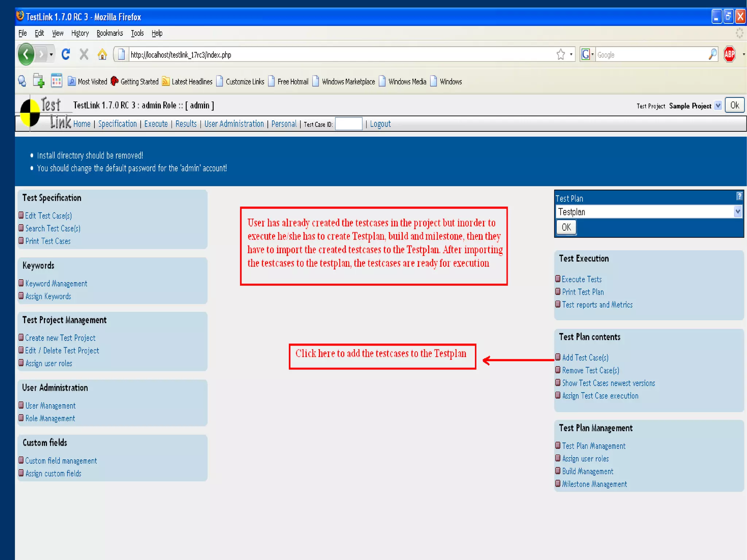Image resolution: width=747 pixels, height=560 pixels.
Task: Click the Ok button beside Sample Project
Action: click(735, 105)
